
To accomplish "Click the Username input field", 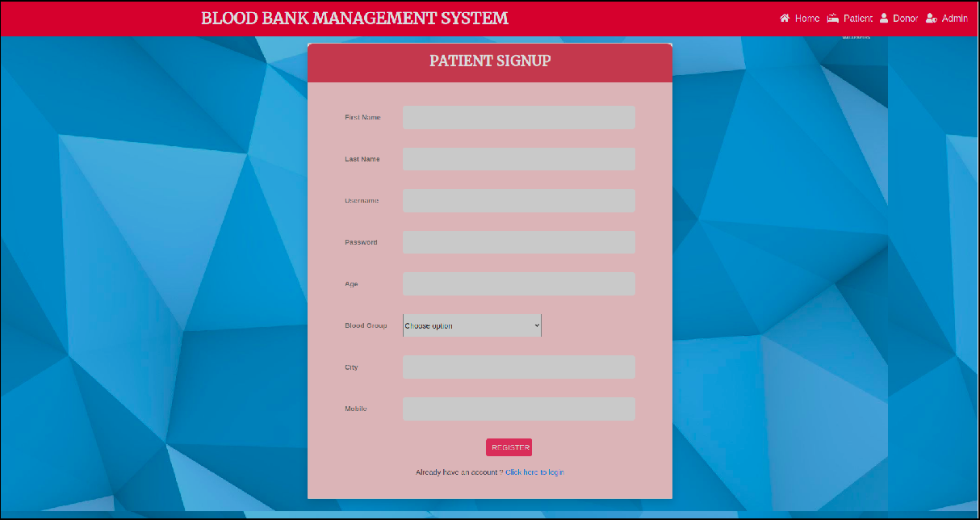I will click(x=519, y=200).
